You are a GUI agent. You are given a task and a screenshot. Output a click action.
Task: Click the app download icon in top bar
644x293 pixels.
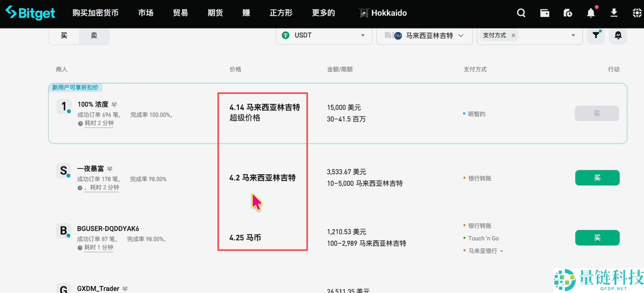pos(614,13)
